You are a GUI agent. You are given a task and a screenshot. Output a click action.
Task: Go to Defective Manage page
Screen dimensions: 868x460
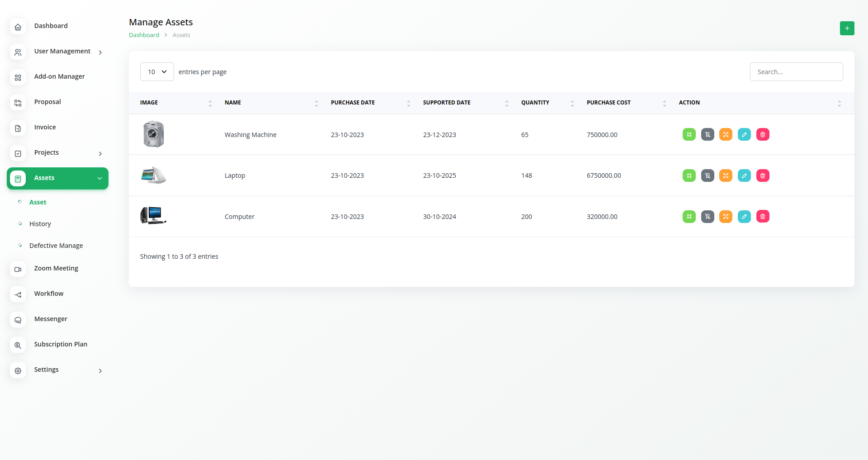point(56,246)
